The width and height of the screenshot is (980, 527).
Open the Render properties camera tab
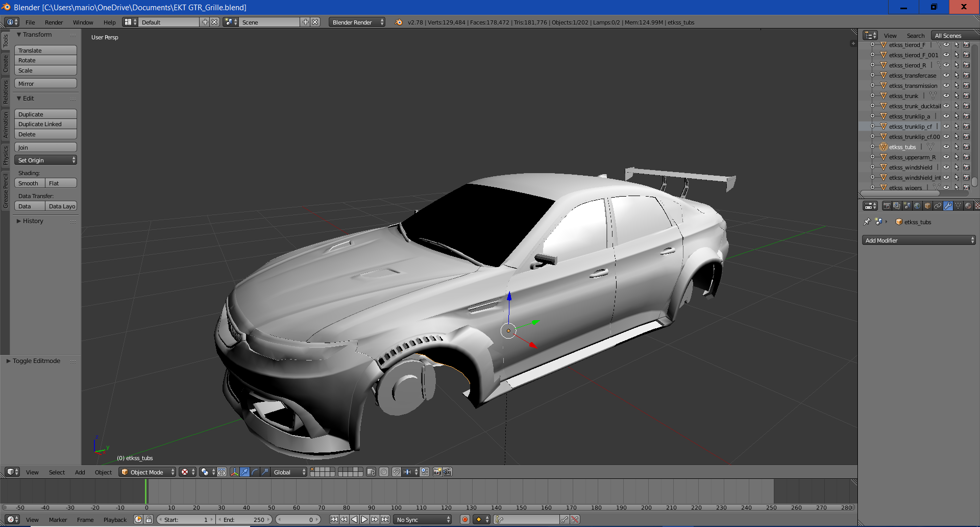887,206
